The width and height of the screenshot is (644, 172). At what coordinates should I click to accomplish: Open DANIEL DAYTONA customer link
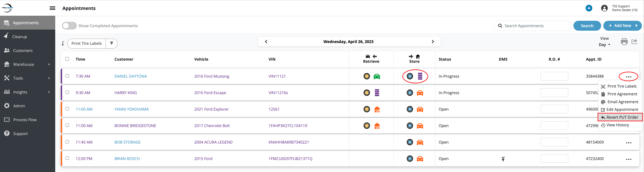click(x=130, y=76)
